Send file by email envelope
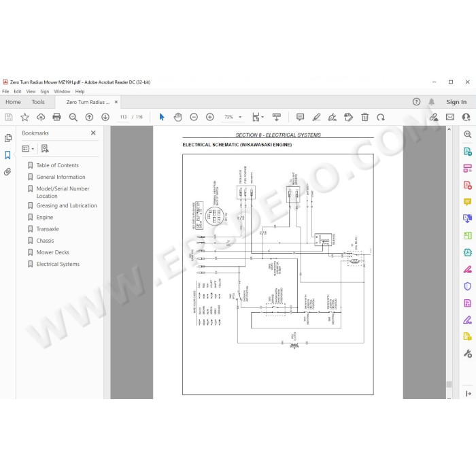The height and width of the screenshot is (476, 476). point(450,117)
